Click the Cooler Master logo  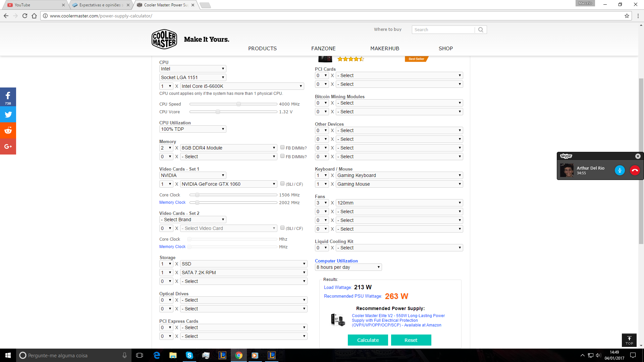click(x=164, y=39)
